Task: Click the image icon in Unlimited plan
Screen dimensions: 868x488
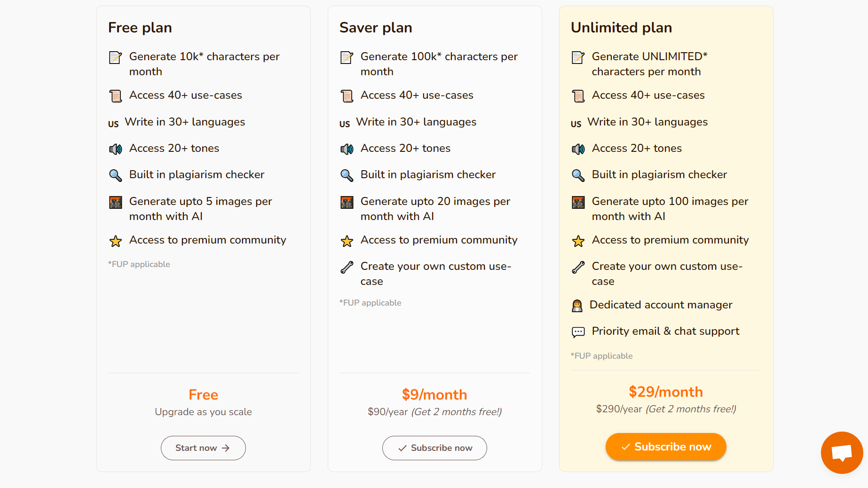Action: pos(578,202)
